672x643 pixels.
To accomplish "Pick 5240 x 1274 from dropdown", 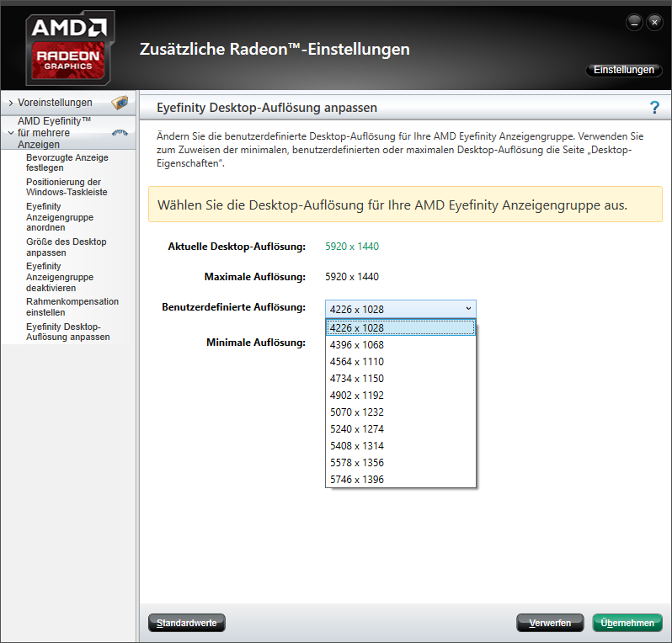I will click(x=401, y=429).
